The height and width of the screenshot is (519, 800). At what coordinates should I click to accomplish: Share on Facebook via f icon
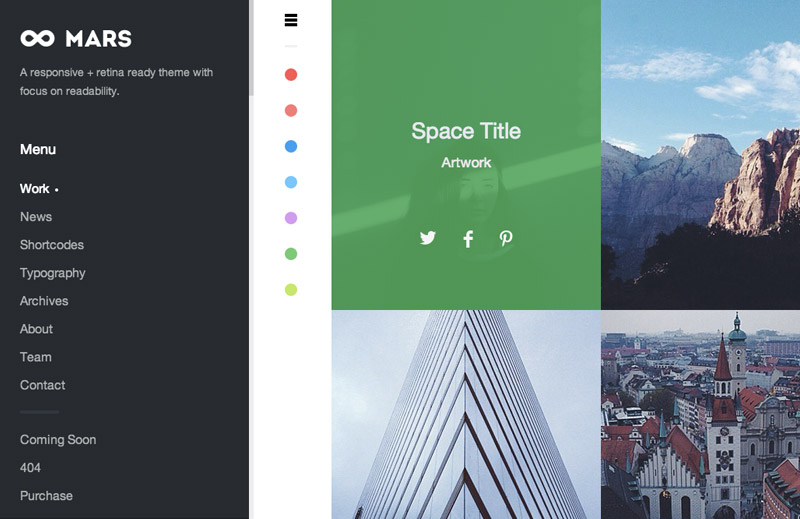click(x=468, y=239)
